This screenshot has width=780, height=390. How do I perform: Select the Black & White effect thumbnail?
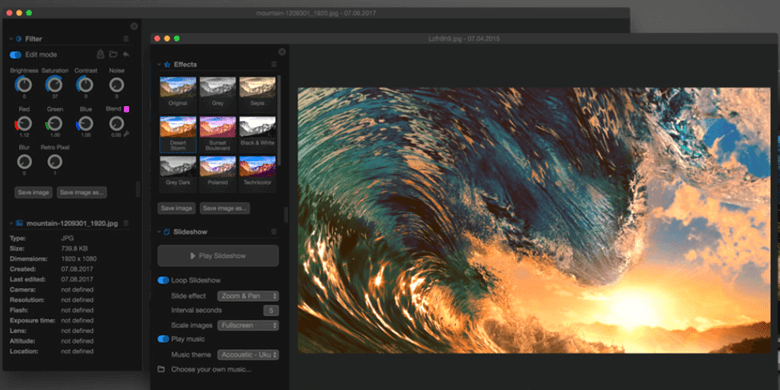click(x=257, y=134)
